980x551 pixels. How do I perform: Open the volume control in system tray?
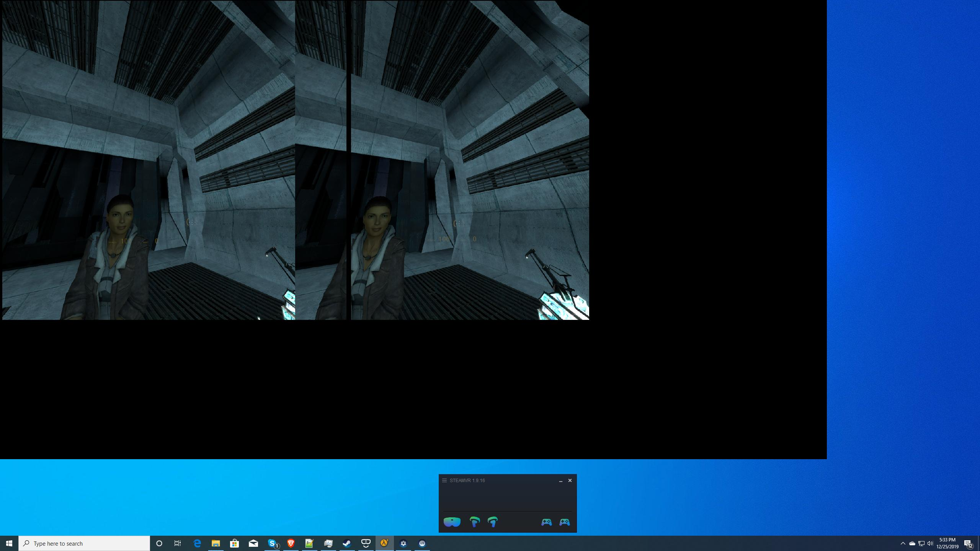click(x=930, y=543)
